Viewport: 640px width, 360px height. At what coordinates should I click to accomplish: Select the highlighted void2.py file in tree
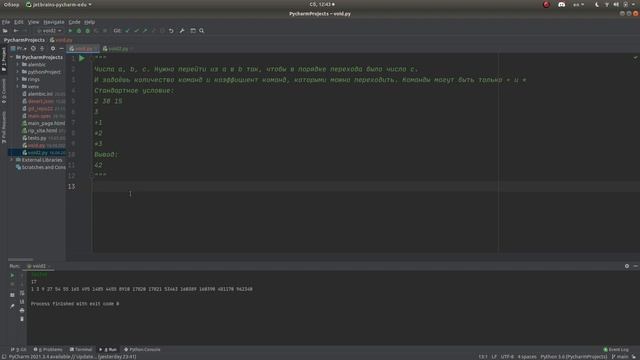coord(38,153)
